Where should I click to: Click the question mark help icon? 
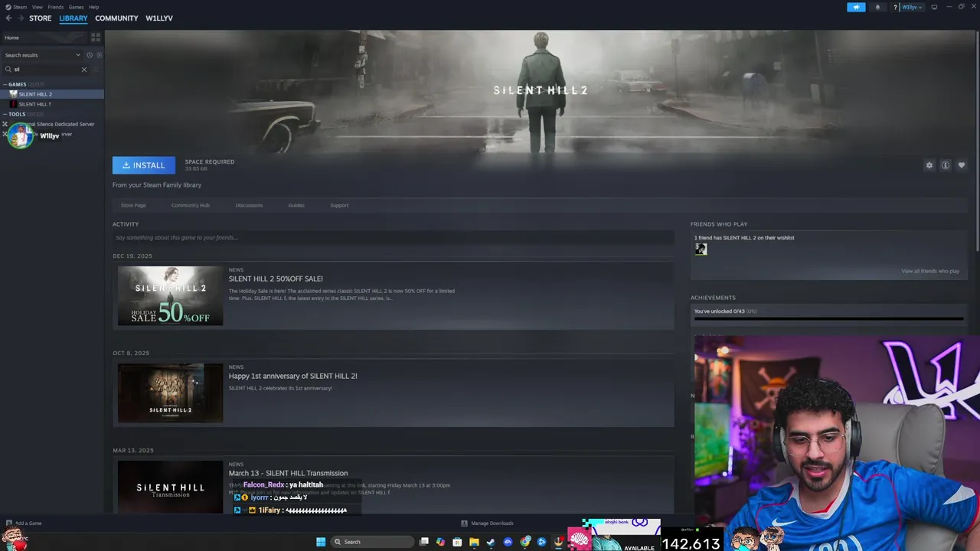pos(895,7)
